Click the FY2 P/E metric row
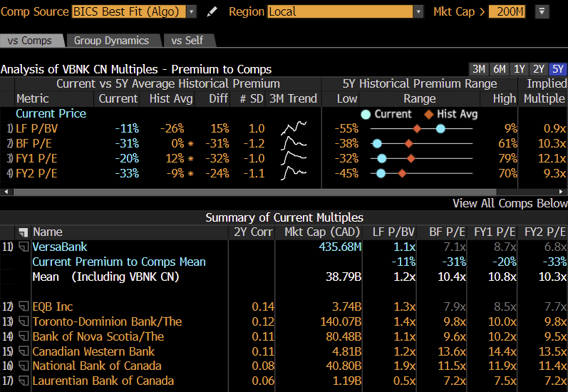The height and width of the screenshot is (392, 568). click(284, 173)
